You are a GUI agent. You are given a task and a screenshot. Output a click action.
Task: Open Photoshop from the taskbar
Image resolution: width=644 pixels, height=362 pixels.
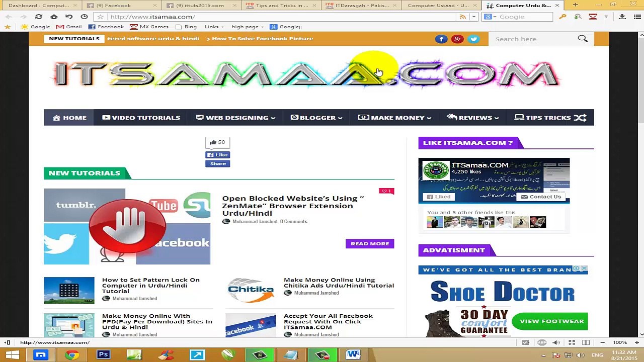(x=103, y=355)
